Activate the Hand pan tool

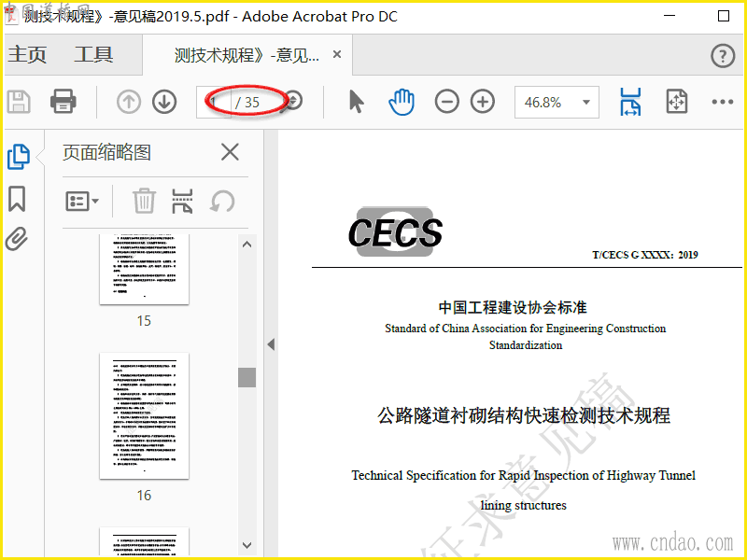click(402, 102)
